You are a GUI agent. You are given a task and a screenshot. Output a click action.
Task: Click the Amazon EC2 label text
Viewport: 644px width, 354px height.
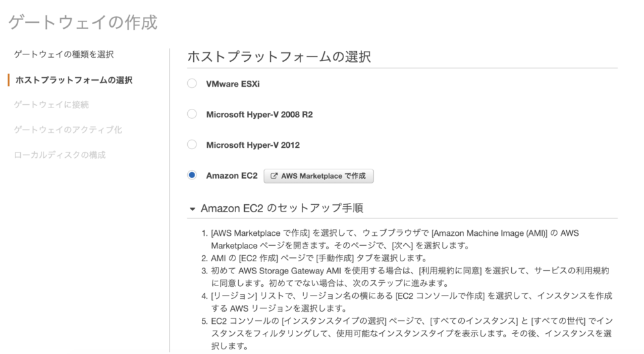231,175
